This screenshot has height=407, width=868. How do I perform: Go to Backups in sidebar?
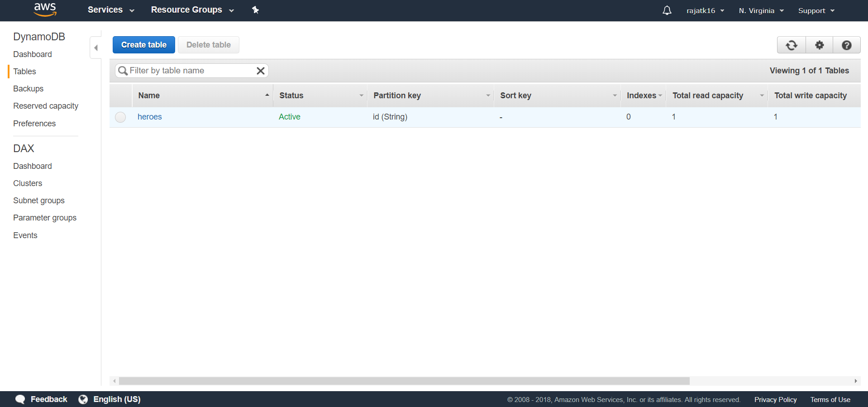point(28,89)
